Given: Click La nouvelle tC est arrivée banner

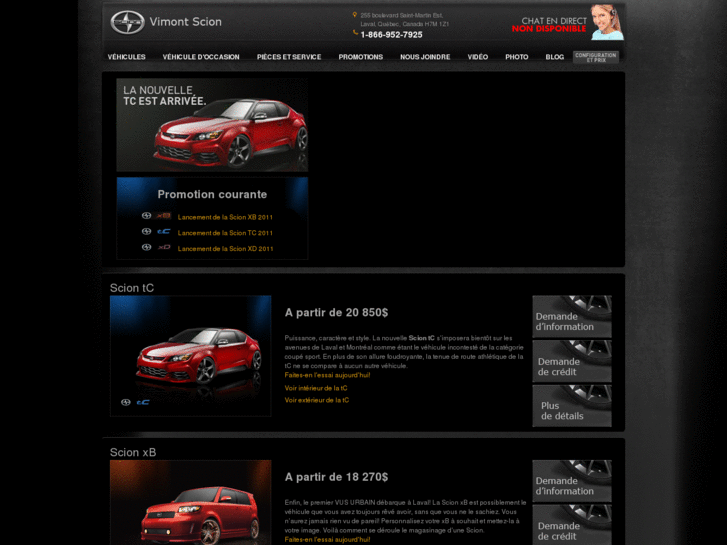Looking at the screenshot, I should 212,125.
